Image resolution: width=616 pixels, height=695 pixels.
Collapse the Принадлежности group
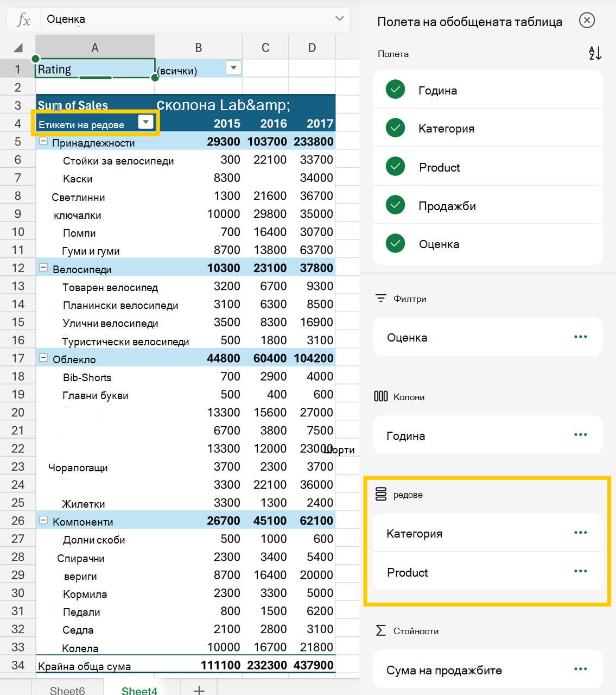43,142
